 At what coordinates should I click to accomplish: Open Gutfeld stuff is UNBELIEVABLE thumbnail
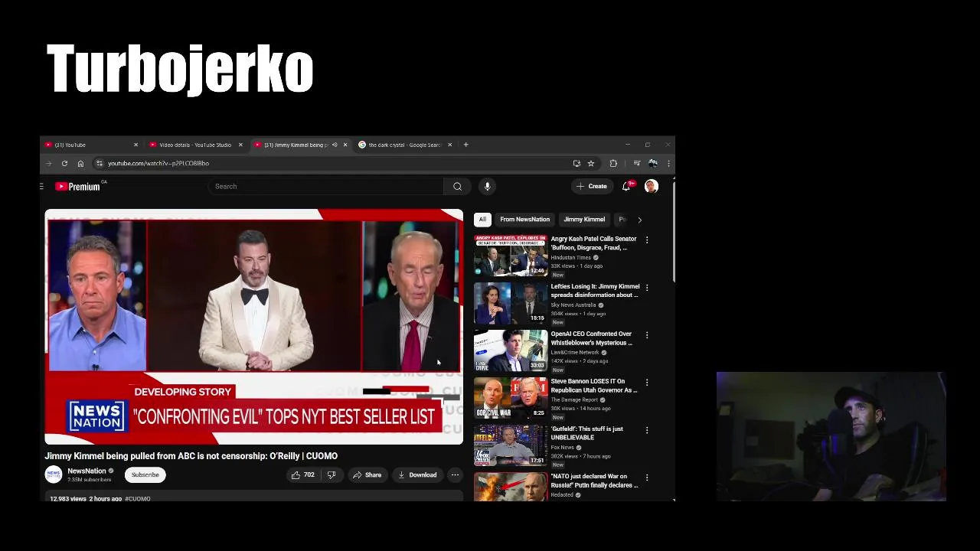[x=511, y=445]
